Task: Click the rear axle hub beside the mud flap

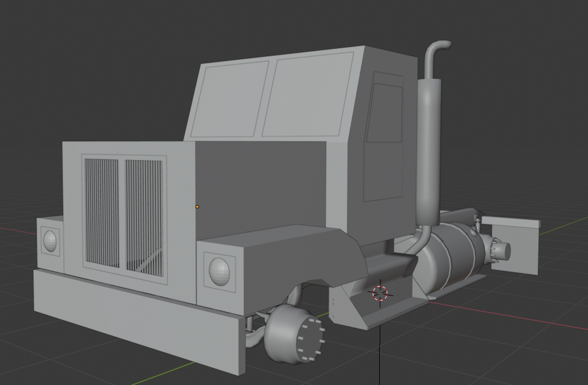Action: 498,251
